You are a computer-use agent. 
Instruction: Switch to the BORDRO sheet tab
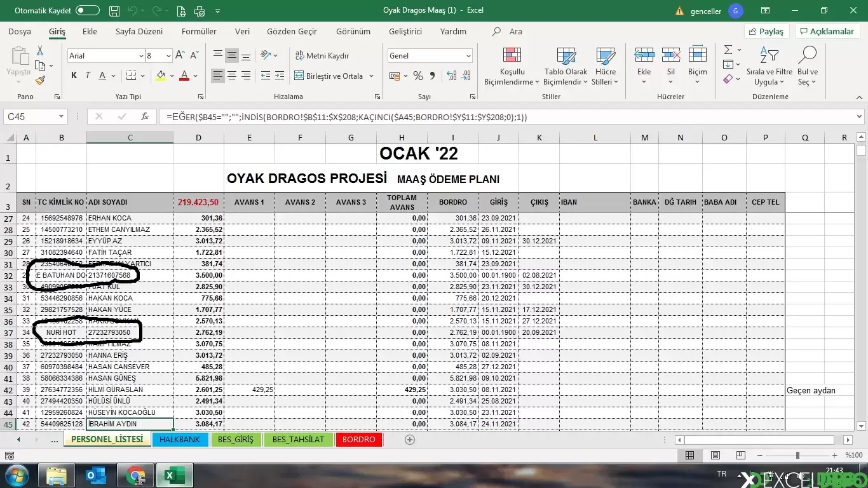[x=358, y=440]
